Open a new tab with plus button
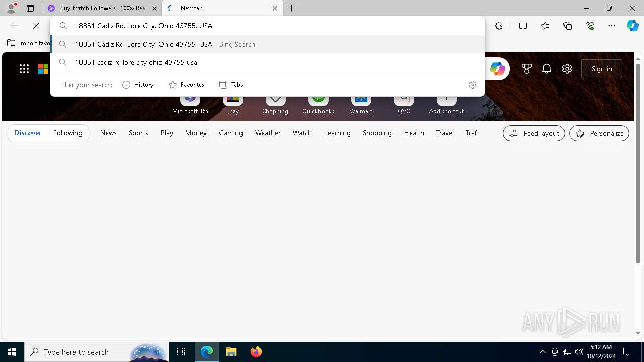The width and height of the screenshot is (644, 362). tap(292, 8)
